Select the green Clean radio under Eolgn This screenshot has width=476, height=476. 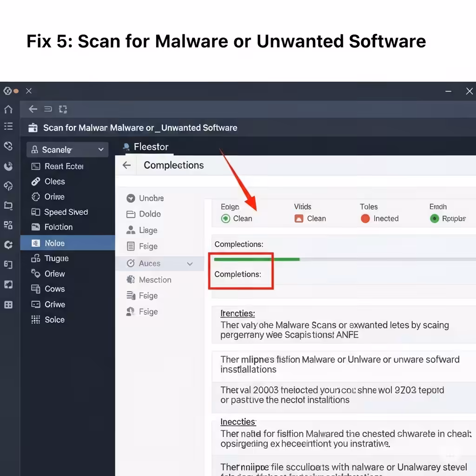coord(225,218)
